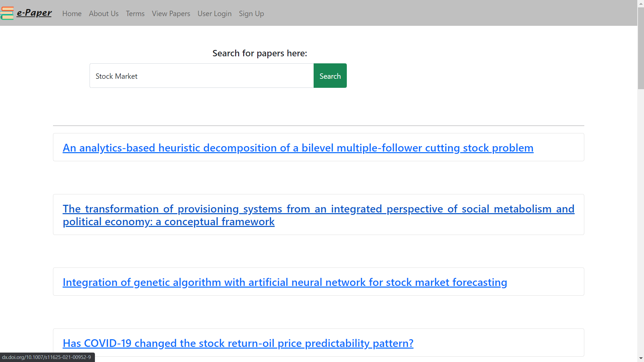Navigate to View Papers
This screenshot has height=362, width=644.
point(171,13)
